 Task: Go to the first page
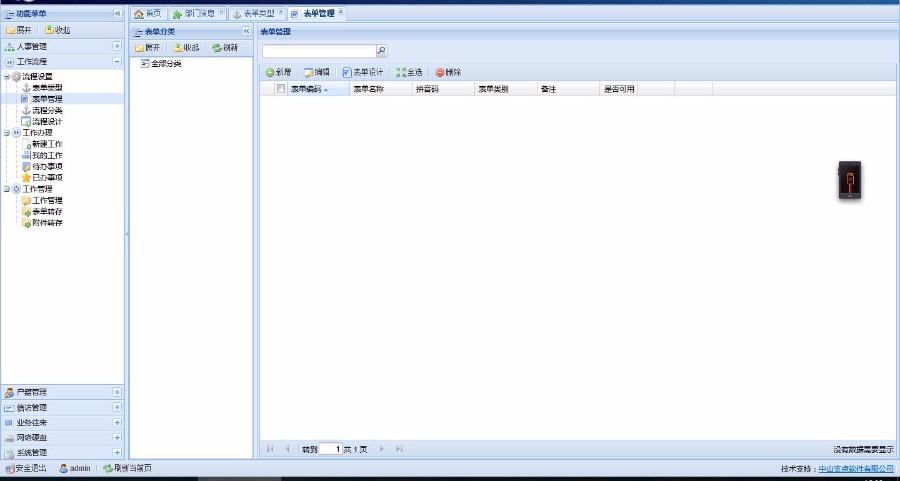(x=270, y=449)
